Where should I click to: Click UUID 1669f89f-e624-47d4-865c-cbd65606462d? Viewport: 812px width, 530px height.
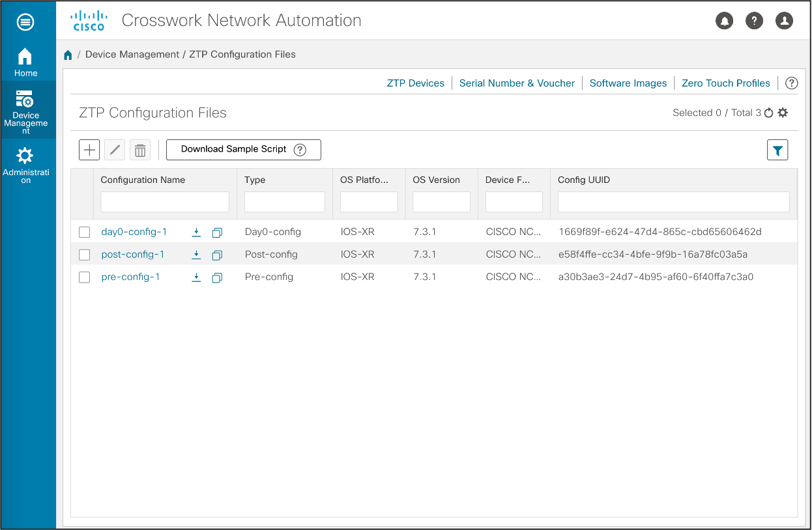coord(660,232)
